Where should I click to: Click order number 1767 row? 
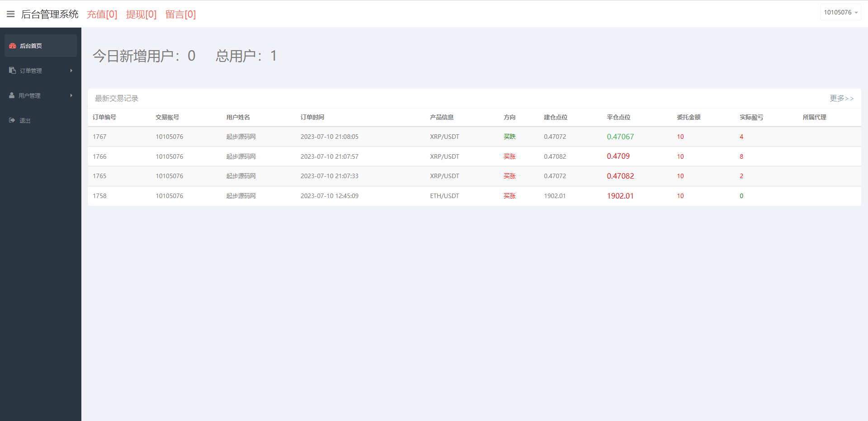tap(99, 137)
